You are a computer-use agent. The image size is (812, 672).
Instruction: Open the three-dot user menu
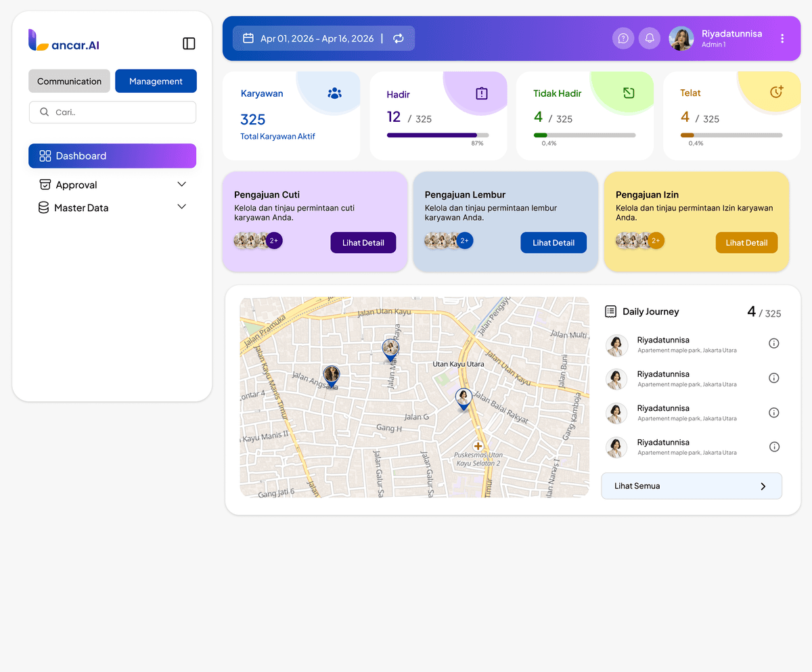(782, 39)
